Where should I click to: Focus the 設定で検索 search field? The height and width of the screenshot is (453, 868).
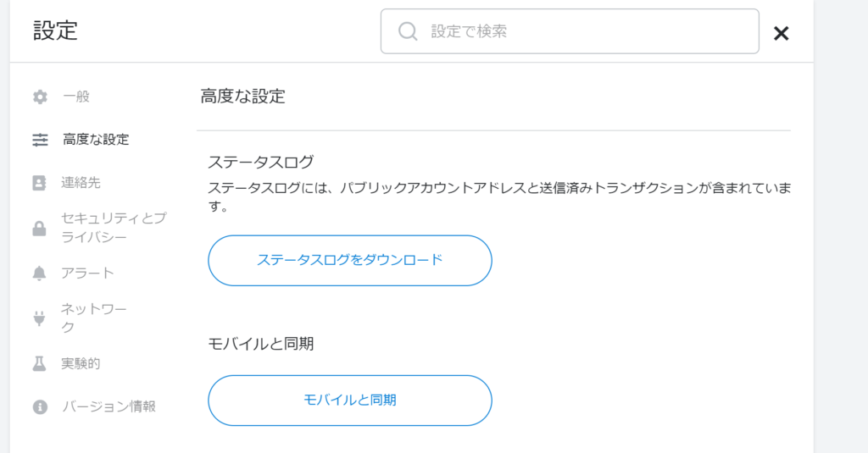585,32
